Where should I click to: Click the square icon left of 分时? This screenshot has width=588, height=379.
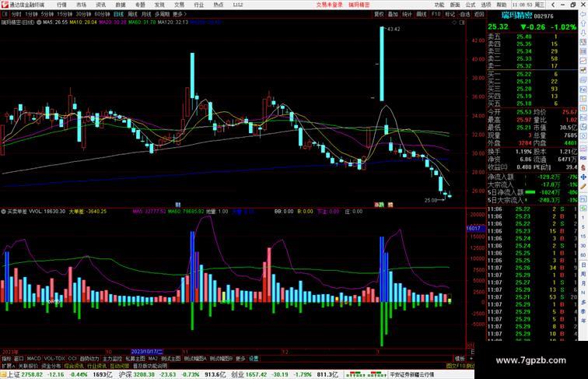coord(5,14)
